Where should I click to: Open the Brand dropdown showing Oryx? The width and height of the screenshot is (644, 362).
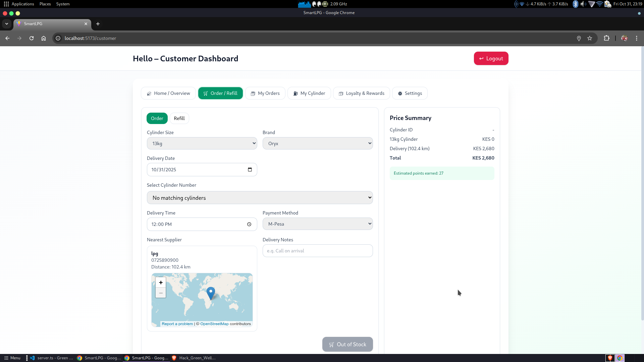pos(317,143)
